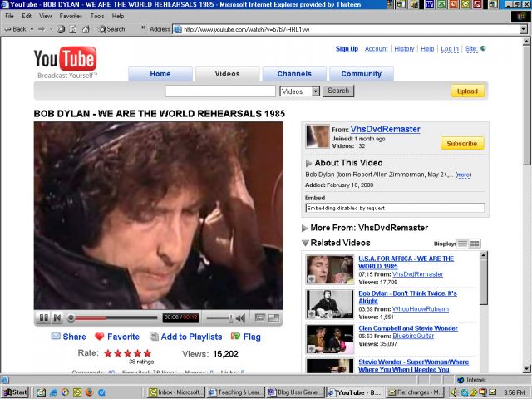
Task: Select the list display mode icon
Action: pos(462,244)
